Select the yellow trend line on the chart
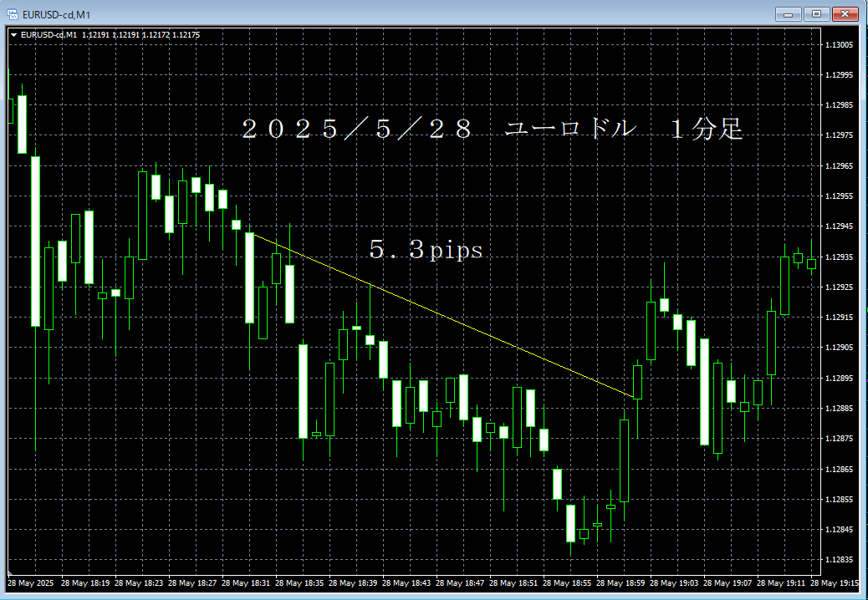 [x=443, y=317]
